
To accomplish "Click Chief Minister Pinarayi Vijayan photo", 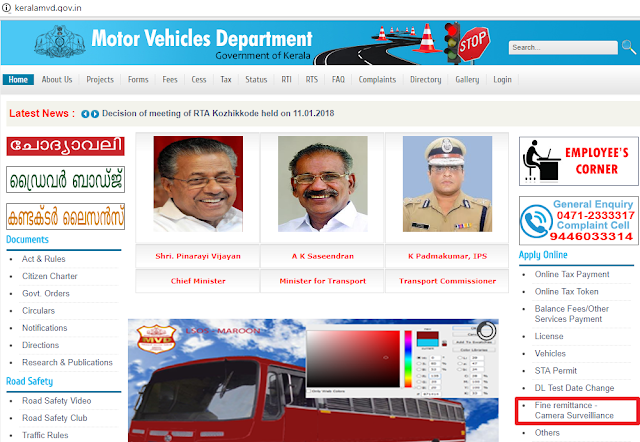I will coord(198,184).
